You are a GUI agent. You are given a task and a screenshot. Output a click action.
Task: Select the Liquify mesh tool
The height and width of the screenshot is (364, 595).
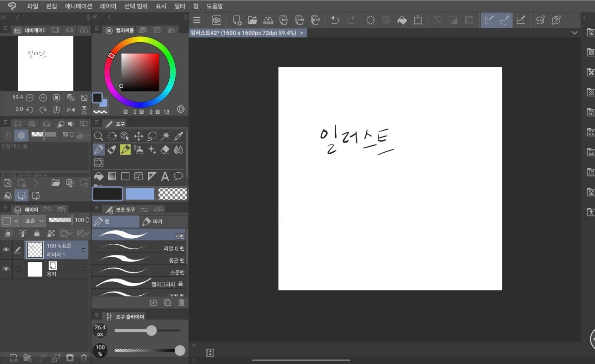coord(99,163)
